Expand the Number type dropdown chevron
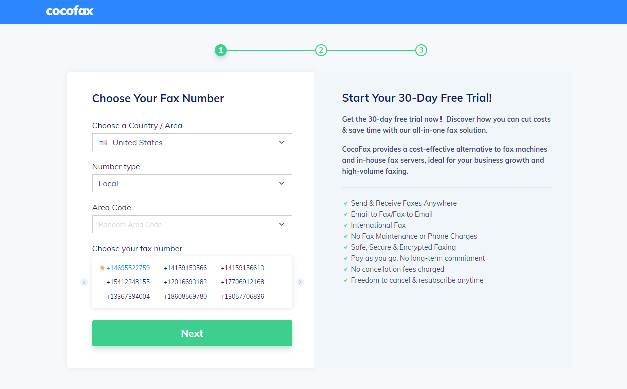The image size is (627, 389). pyautogui.click(x=282, y=184)
